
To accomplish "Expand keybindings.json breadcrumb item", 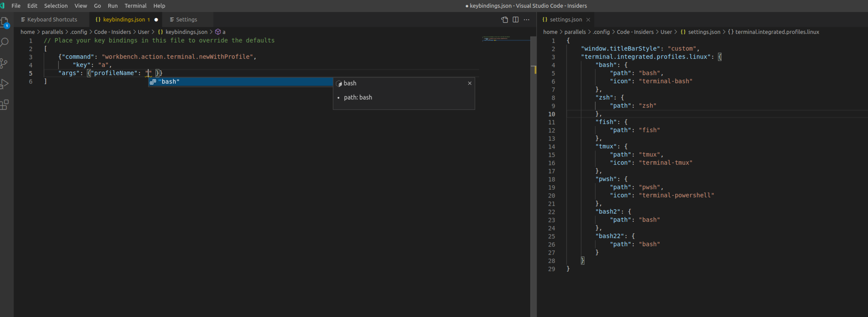I will click(186, 32).
